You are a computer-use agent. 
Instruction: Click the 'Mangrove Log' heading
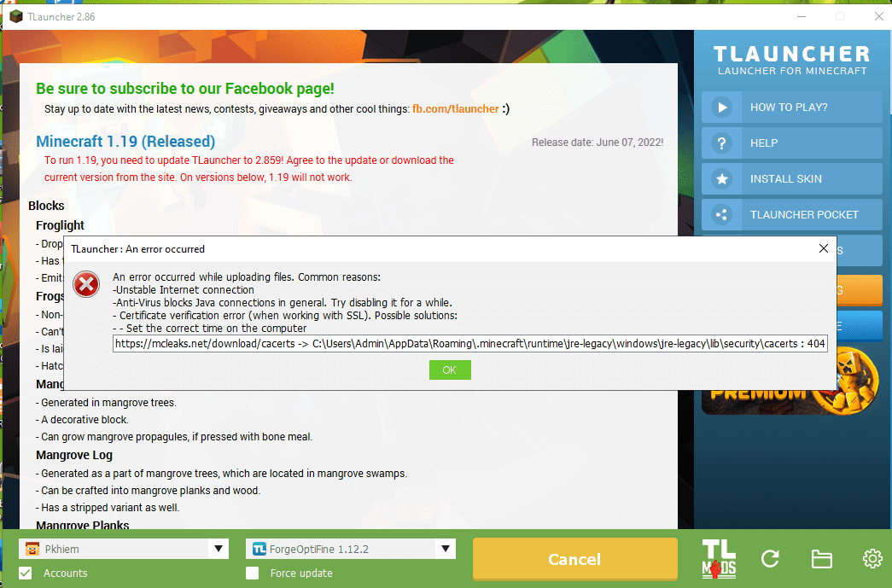(x=74, y=455)
